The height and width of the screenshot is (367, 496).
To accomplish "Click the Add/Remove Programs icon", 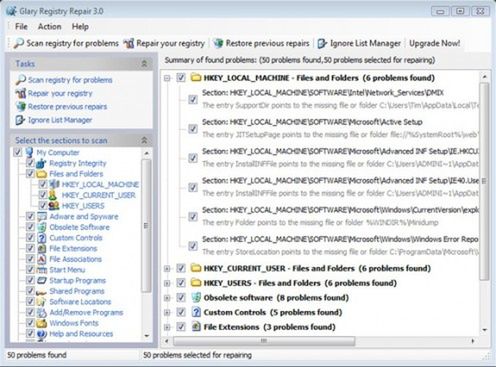I will click(x=42, y=313).
